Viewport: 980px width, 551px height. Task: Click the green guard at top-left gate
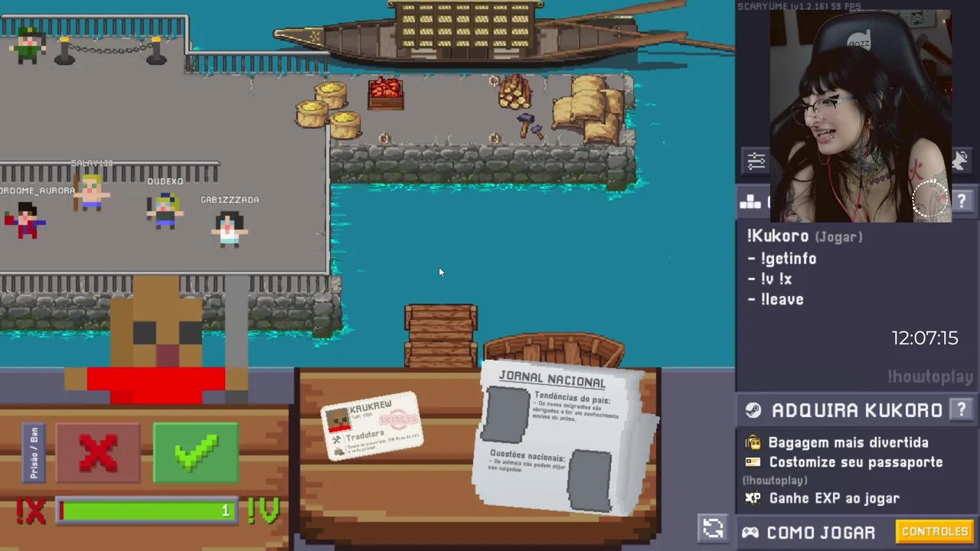pos(28,45)
